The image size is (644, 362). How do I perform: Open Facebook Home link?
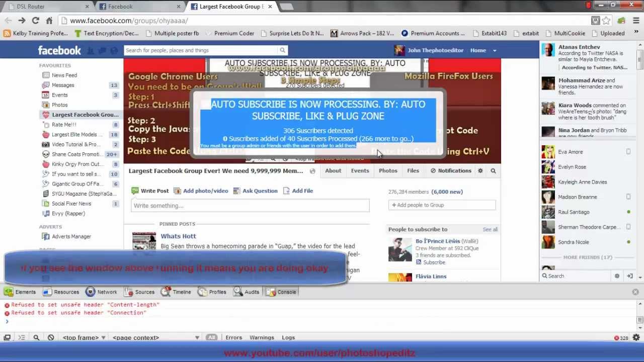click(x=478, y=50)
